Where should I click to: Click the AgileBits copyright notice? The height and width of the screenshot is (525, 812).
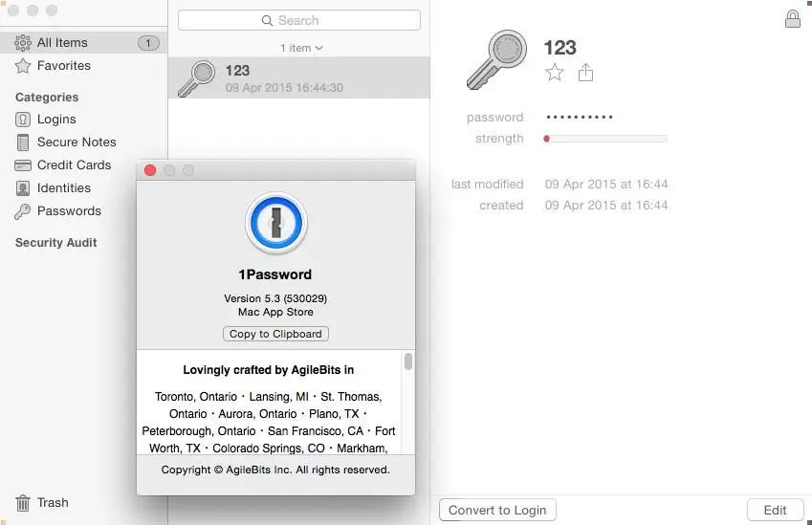pos(275,470)
